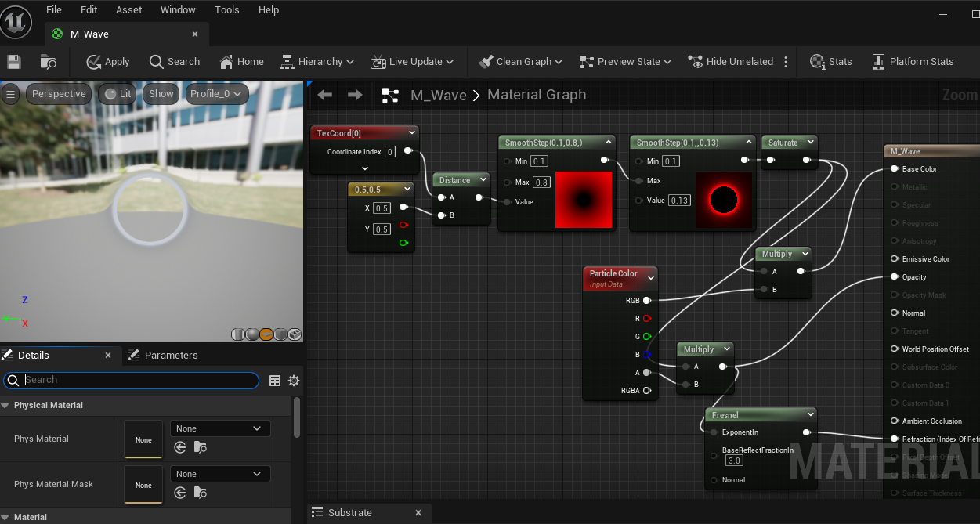Open the Preview State dropdown
The height and width of the screenshot is (524, 980).
click(x=625, y=62)
